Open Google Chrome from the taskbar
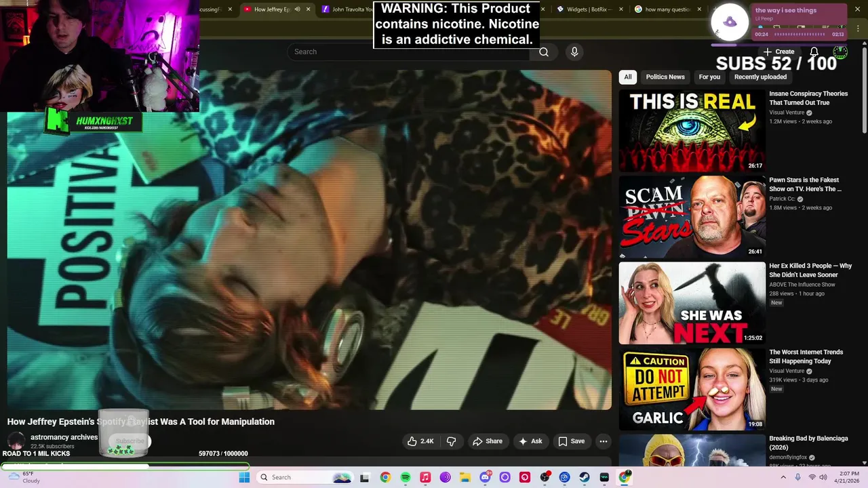The image size is (868, 488). click(x=385, y=477)
